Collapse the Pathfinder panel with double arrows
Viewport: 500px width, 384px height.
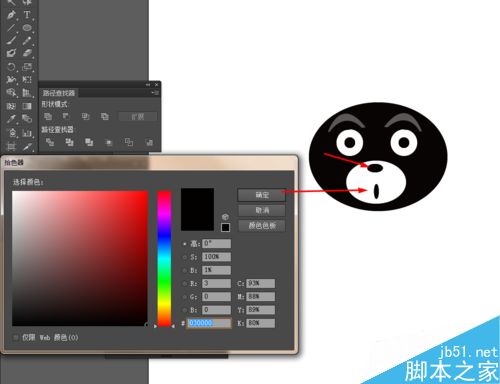pos(148,85)
